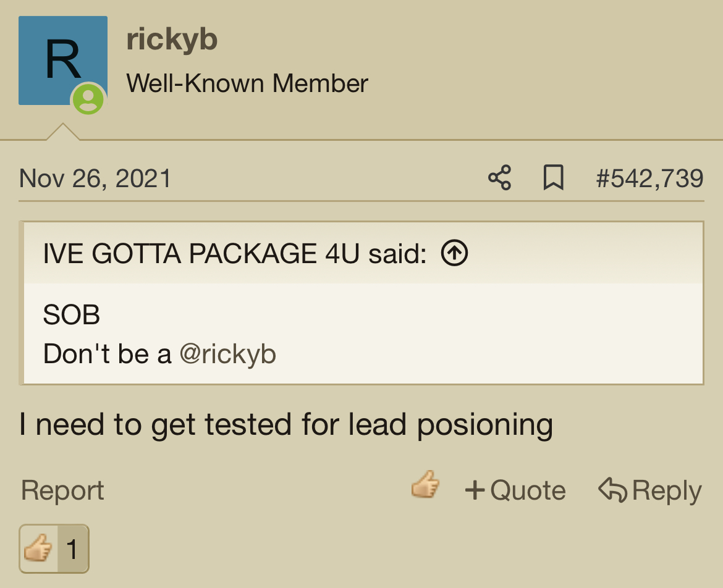Report this post
723x588 pixels.
(x=62, y=490)
